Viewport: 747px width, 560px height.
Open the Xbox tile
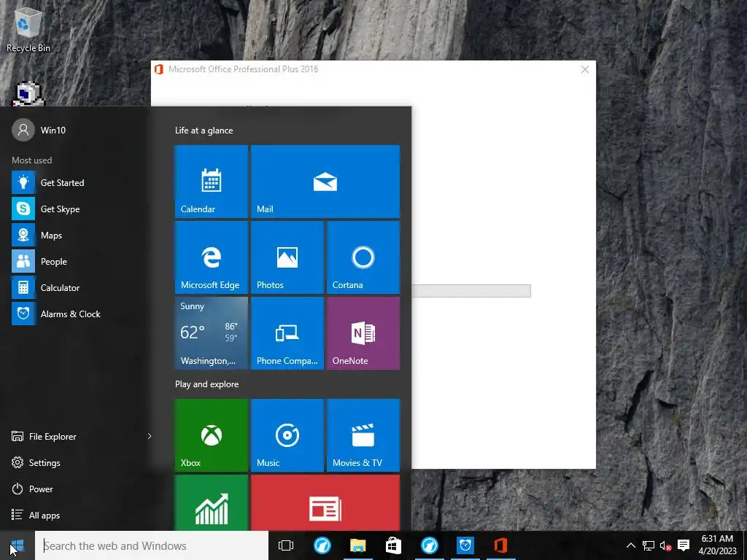(x=211, y=435)
